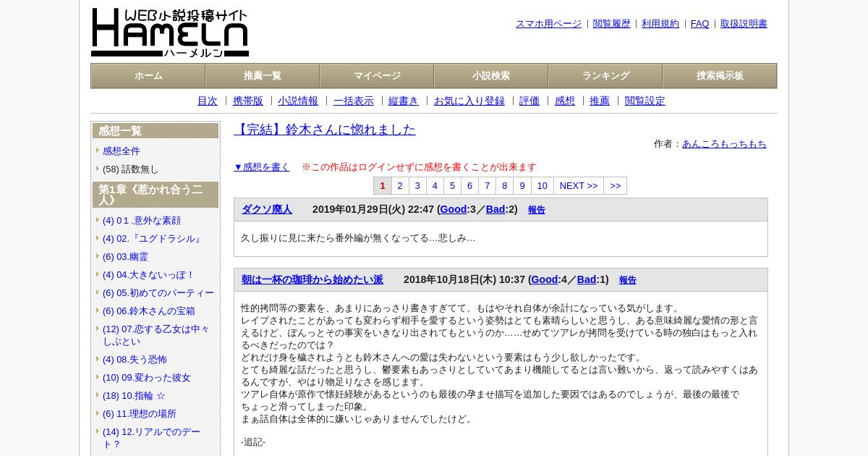
Task: Click 報告 on 朝は一杯の珈琲 comment
Action: pos(628,281)
